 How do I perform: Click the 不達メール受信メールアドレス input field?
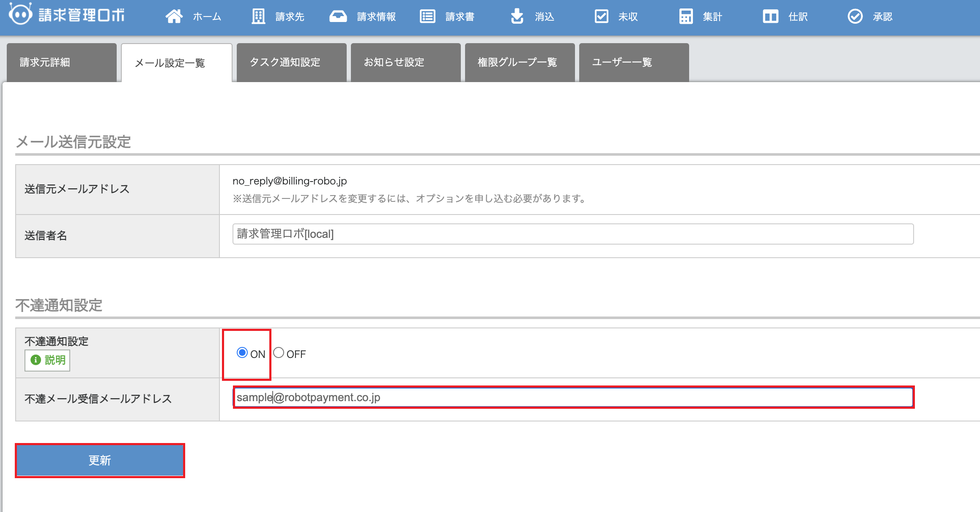pyautogui.click(x=573, y=397)
